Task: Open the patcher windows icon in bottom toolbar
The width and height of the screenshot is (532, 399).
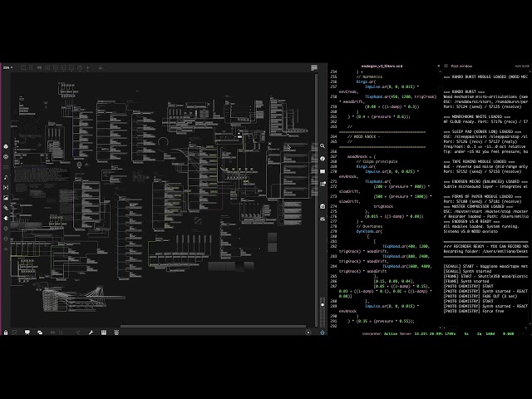Action: (40, 332)
